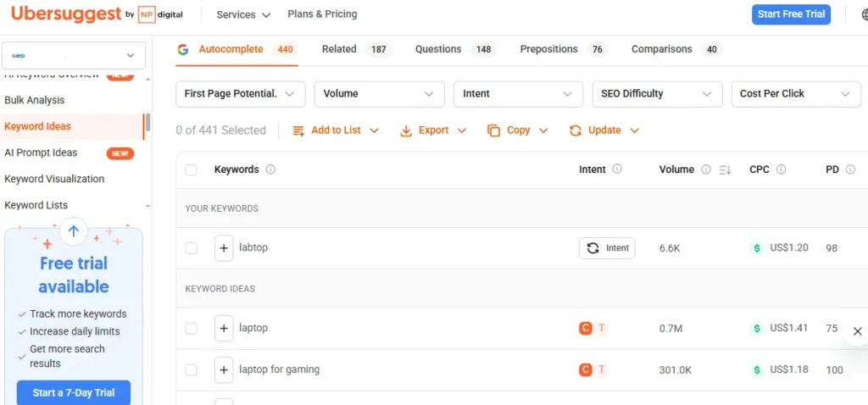This screenshot has width=868, height=405.
Task: Click the Google icon beside Autocomplete
Action: (183, 49)
